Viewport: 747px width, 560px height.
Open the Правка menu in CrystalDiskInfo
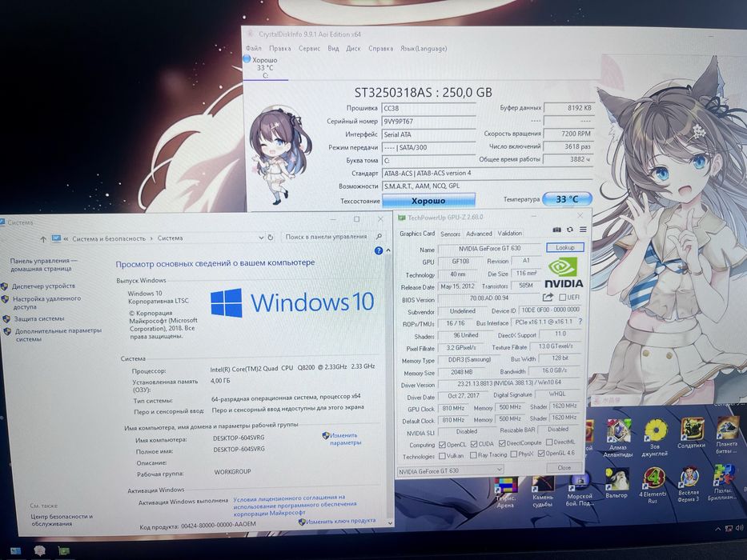point(280,48)
